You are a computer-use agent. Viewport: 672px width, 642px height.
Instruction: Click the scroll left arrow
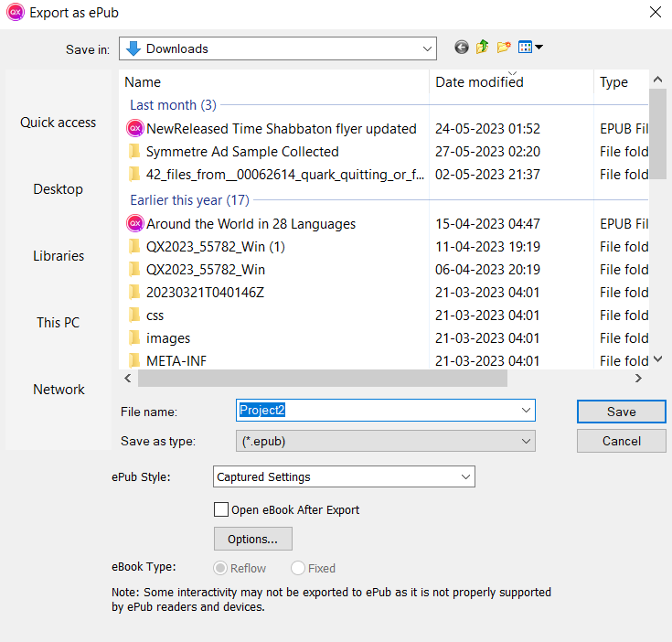tap(128, 379)
